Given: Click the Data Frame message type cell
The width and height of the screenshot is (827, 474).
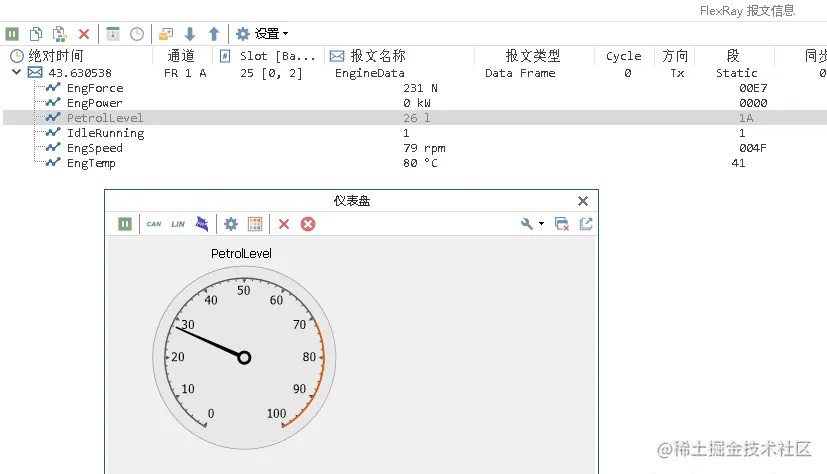Looking at the screenshot, I should 520,73.
